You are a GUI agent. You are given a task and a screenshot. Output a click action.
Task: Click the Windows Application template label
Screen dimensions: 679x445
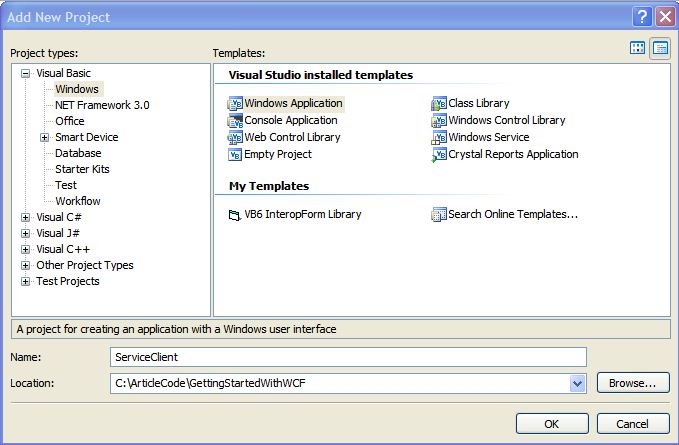294,103
